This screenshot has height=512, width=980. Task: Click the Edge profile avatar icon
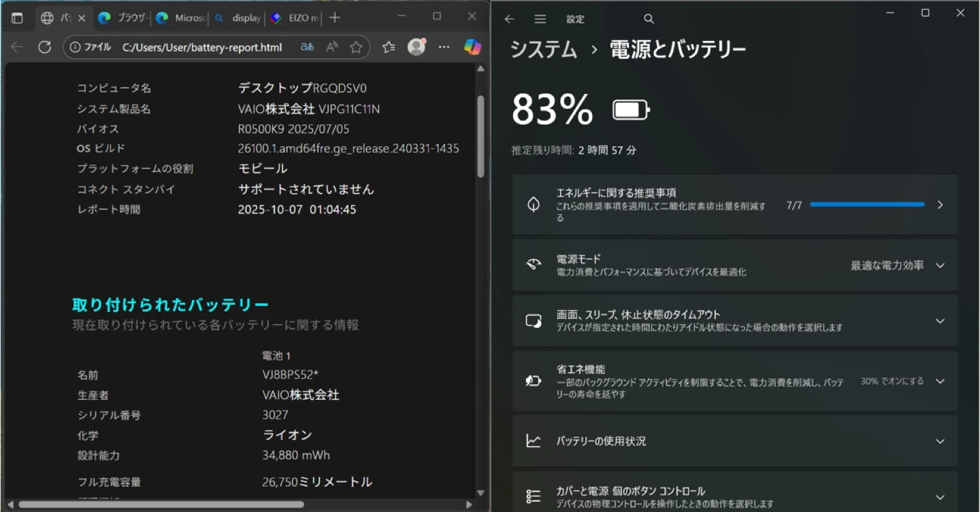pos(416,47)
